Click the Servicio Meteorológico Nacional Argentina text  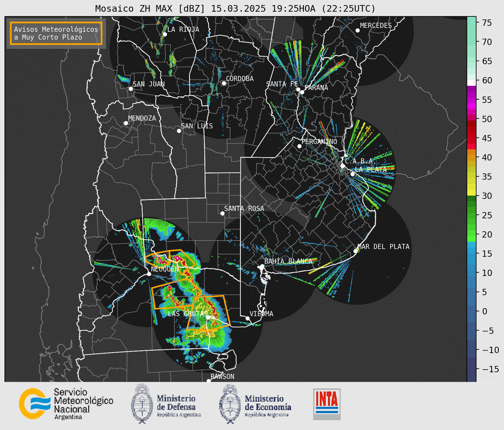click(84, 404)
